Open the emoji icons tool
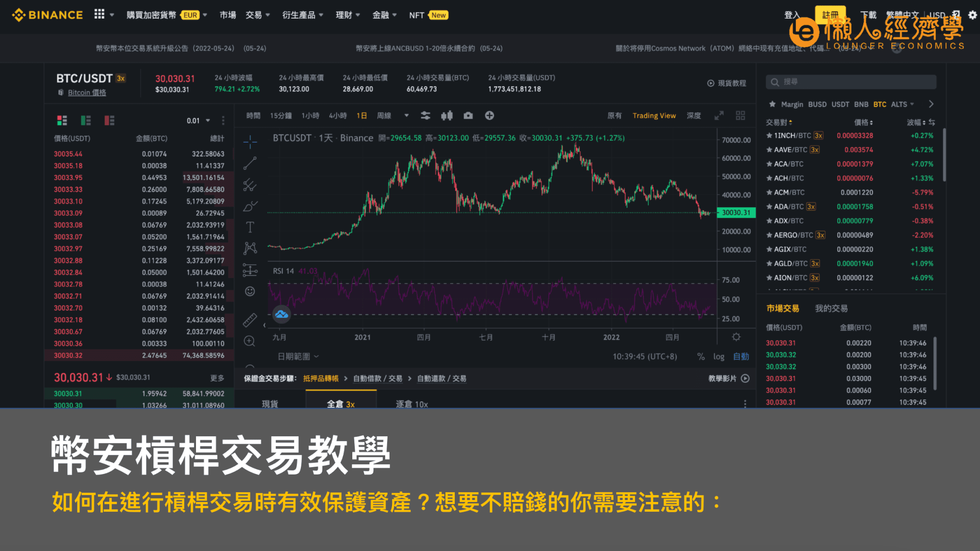 coord(250,292)
